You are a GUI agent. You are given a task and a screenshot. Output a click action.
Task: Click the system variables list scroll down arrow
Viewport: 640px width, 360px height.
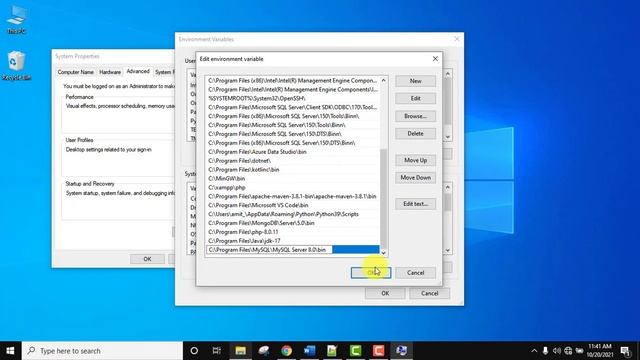tap(448, 250)
